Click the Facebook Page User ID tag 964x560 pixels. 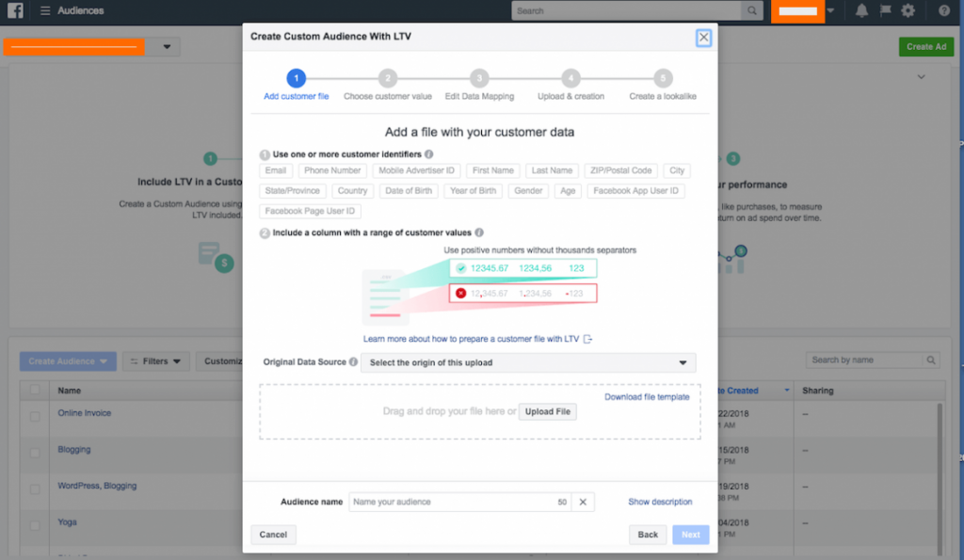[310, 211]
